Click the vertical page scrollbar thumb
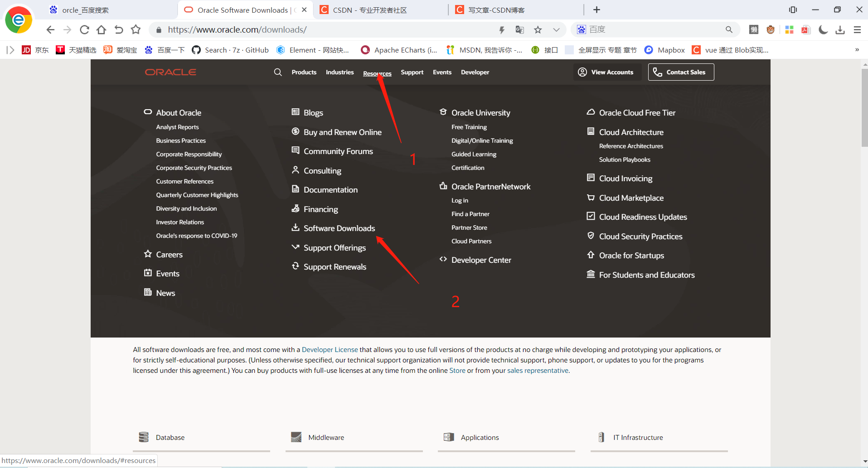Viewport: 868px width, 468px height. pos(864,108)
